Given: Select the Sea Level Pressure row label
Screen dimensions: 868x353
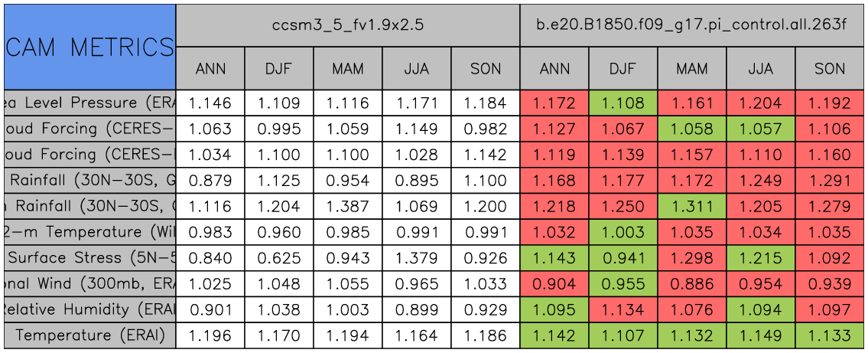Looking at the screenshot, I should (89, 103).
